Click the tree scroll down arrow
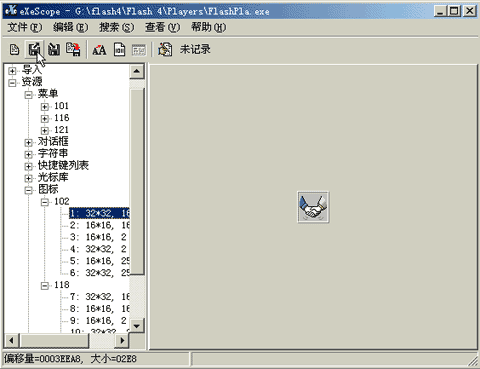The image size is (480, 369). point(137,326)
